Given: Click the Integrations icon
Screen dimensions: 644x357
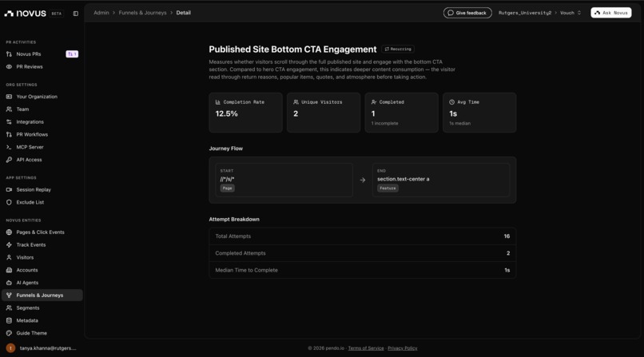Looking at the screenshot, I should coord(9,122).
